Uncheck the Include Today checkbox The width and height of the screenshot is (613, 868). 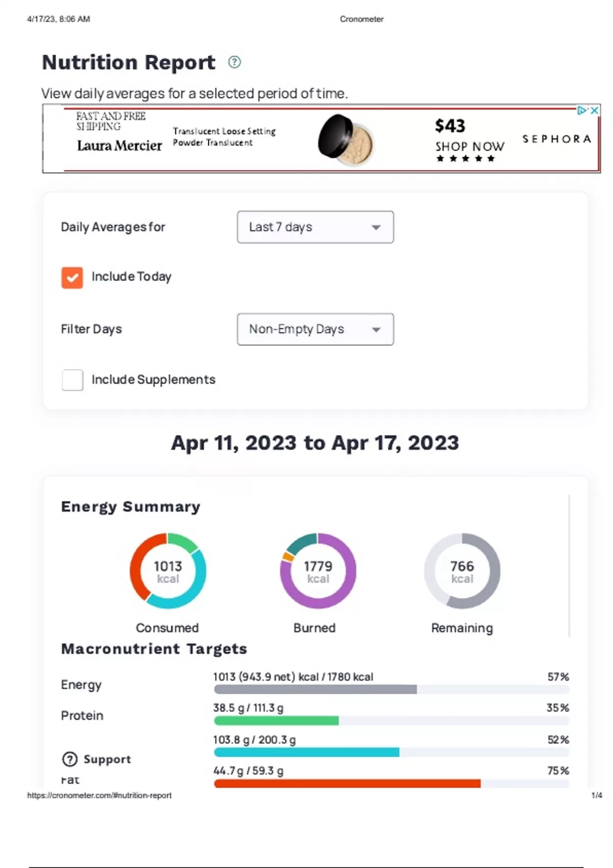pyautogui.click(x=72, y=278)
